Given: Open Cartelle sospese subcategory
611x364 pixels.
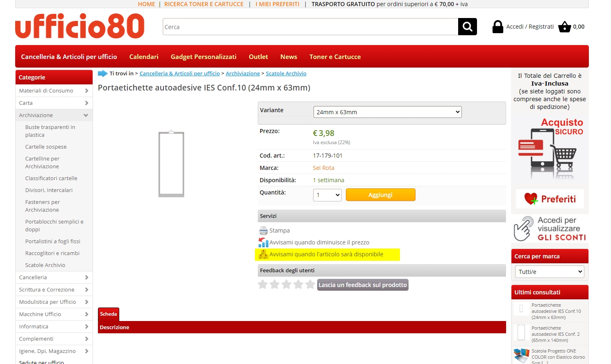Looking at the screenshot, I should 46,147.
